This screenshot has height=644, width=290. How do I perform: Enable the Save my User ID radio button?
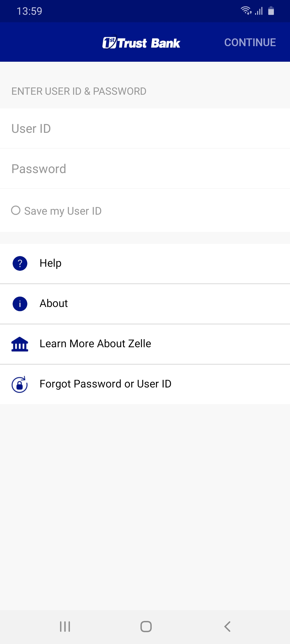click(x=16, y=210)
